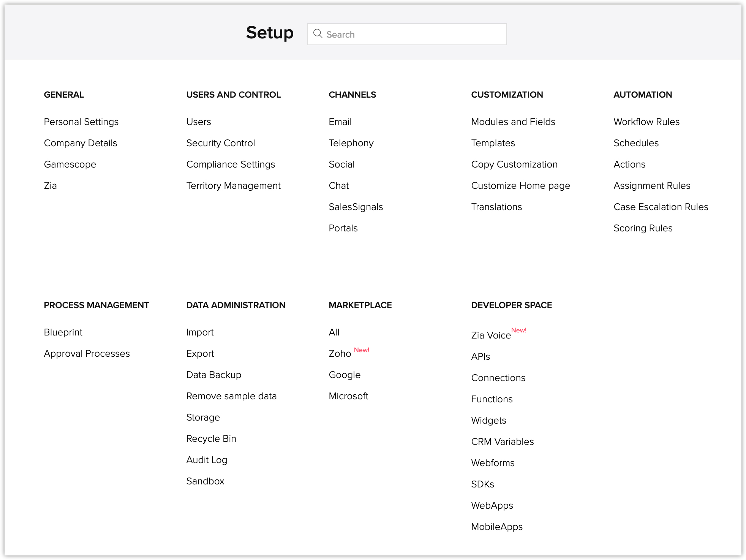Select Customize Home page
The image size is (746, 560).
coord(521,186)
